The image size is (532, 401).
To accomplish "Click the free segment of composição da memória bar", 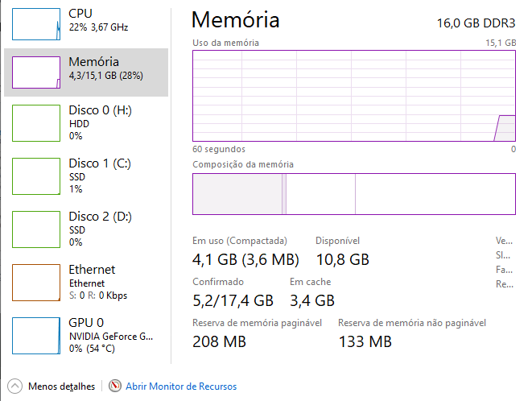I will coord(435,194).
